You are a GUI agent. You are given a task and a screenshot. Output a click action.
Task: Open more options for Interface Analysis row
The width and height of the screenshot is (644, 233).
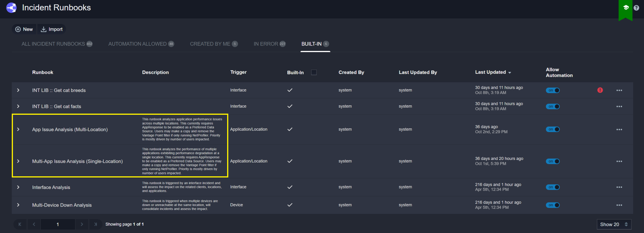619,187
